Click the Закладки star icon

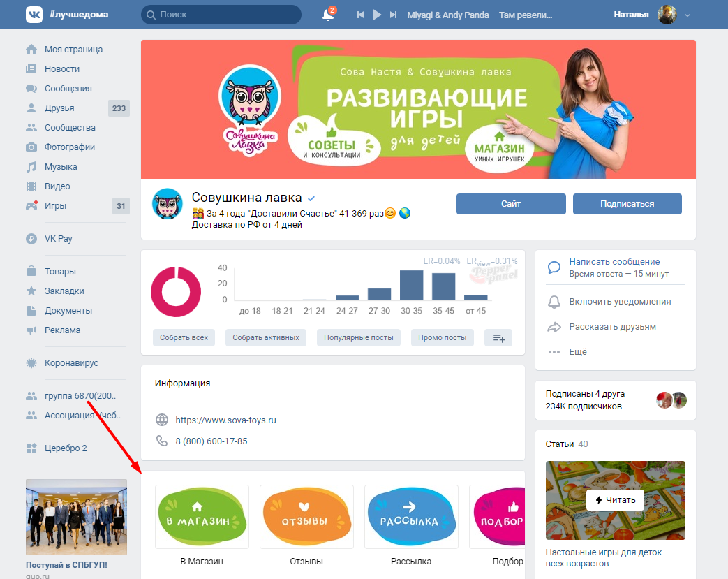coord(31,291)
